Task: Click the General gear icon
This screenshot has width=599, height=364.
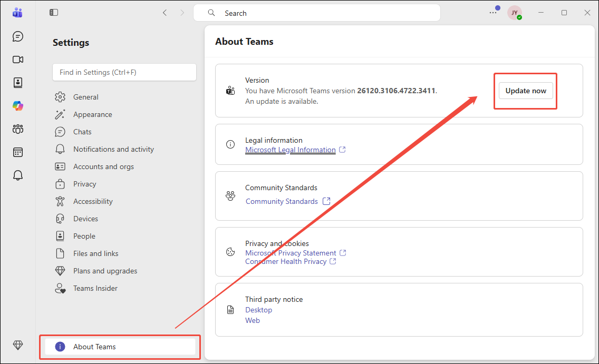Action: [60, 97]
